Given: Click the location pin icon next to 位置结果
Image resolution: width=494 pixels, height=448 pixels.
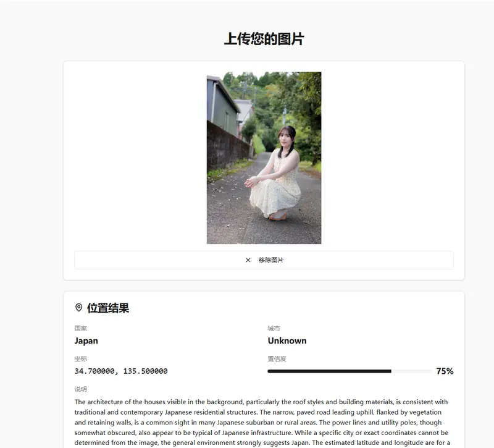Looking at the screenshot, I should click(x=79, y=307).
